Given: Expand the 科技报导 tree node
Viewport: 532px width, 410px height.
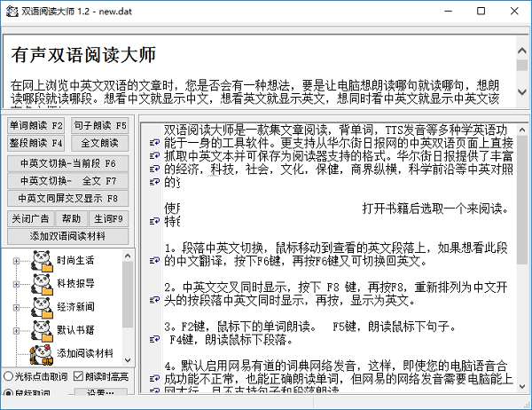Looking at the screenshot, I should click(16, 284).
